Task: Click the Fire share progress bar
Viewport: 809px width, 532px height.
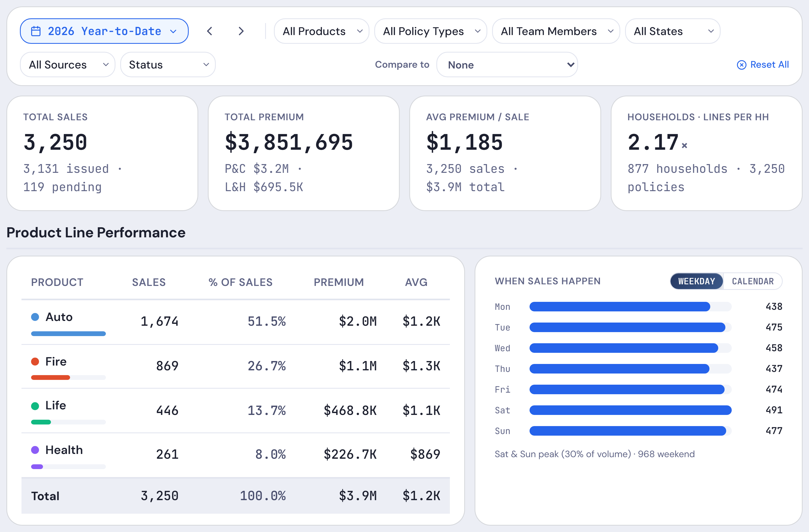Action: 68,378
